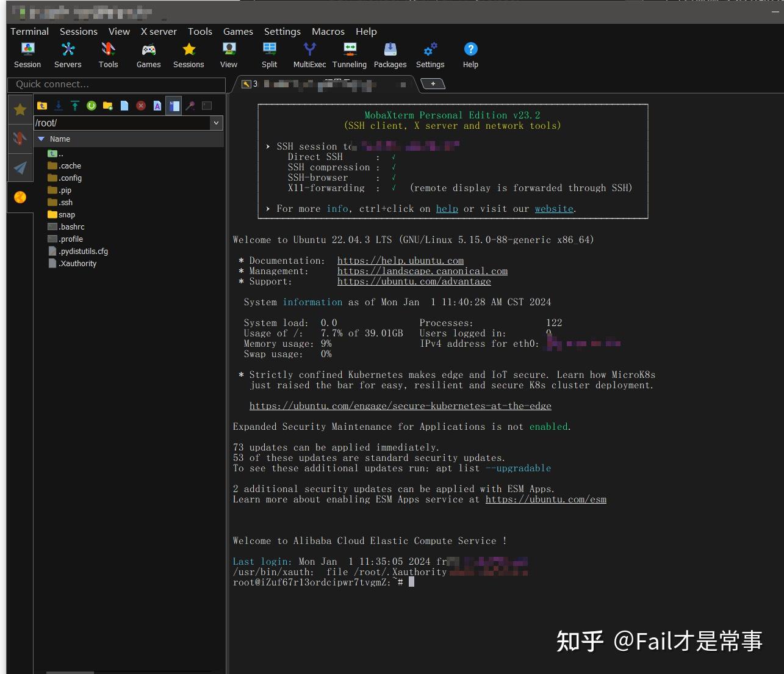784x674 pixels.
Task: Open the View menu in menu bar
Action: pos(119,31)
